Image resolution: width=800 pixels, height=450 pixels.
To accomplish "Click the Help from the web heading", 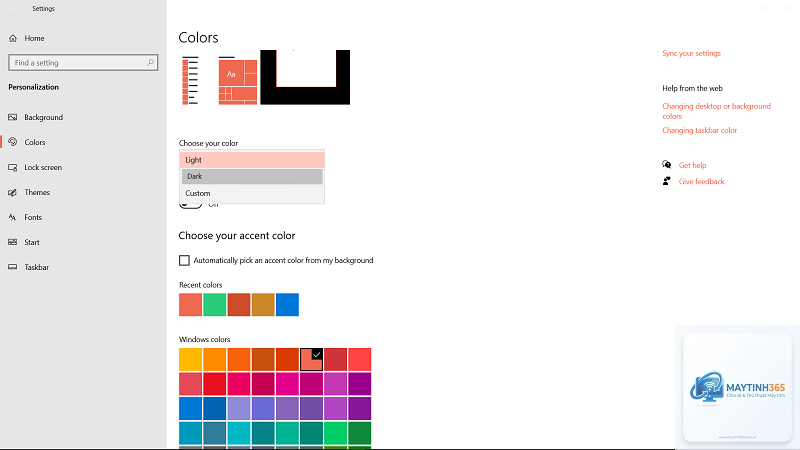I will [692, 88].
